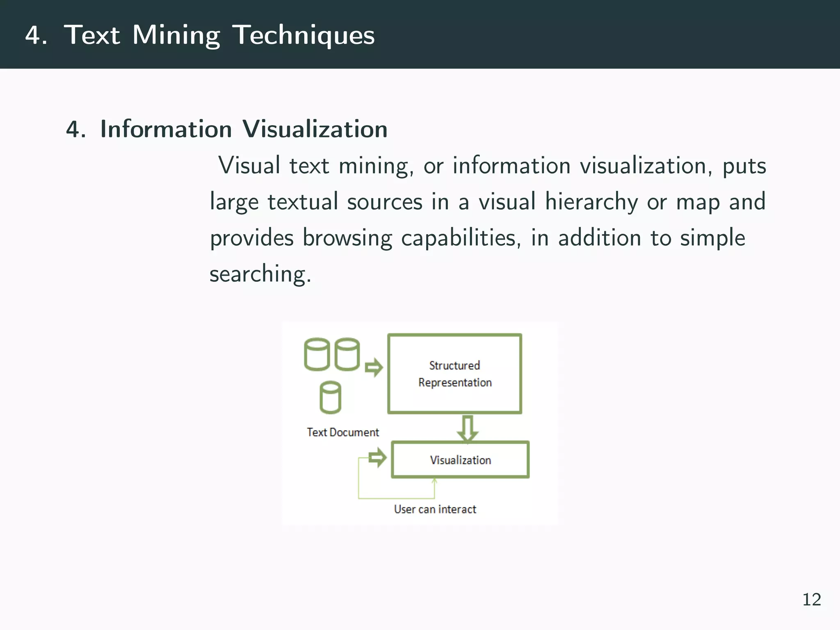Click the slide number 12
Screen dimensions: 840x630
812,600
